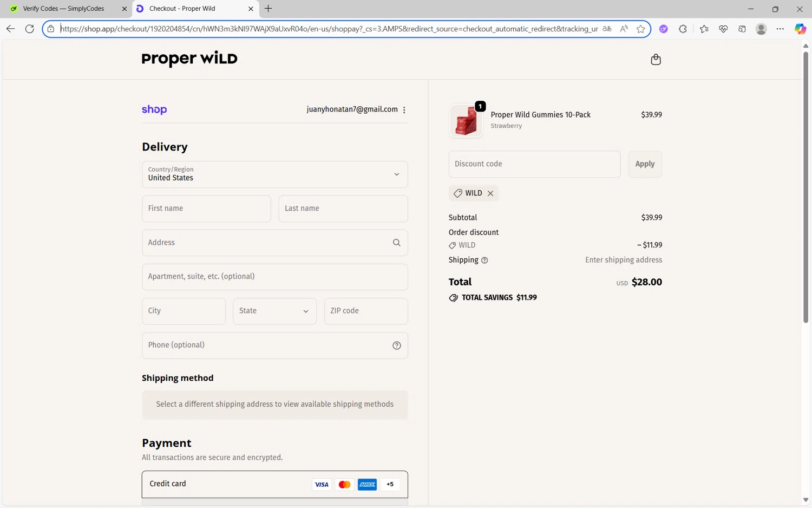
Task: Click the $28.00 total amount
Action: [x=646, y=282]
